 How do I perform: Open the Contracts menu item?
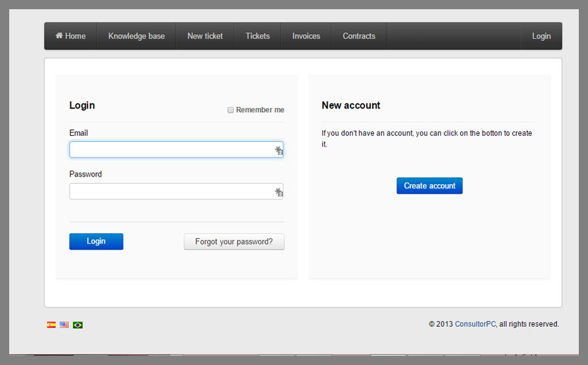click(359, 36)
